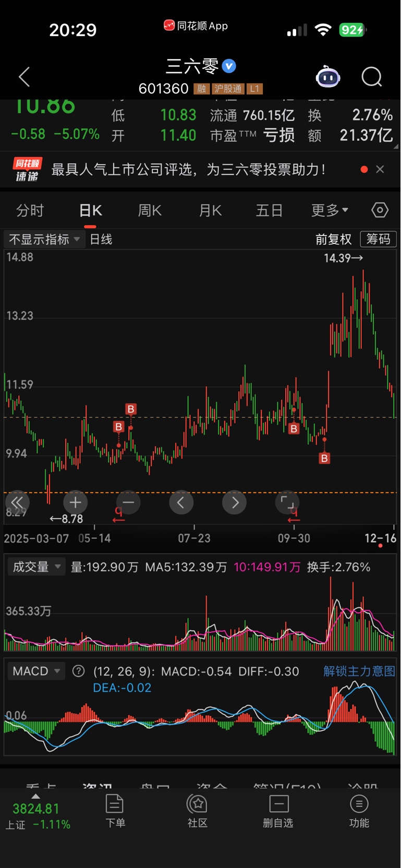The width and height of the screenshot is (401, 868).
Task: Open MACD indicator help question mark
Action: (x=78, y=671)
